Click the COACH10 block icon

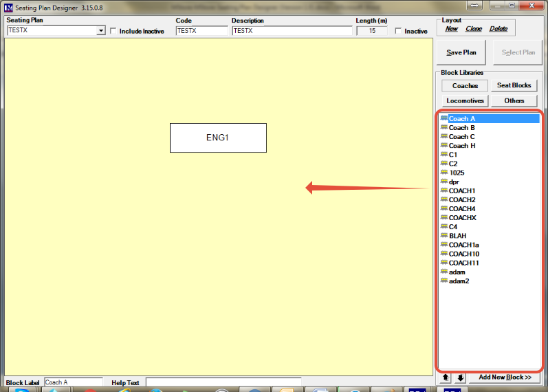[x=444, y=254]
